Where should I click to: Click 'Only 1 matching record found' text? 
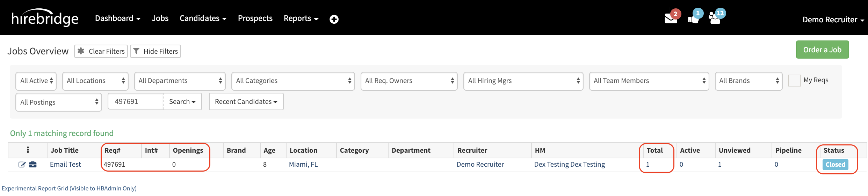pos(62,133)
